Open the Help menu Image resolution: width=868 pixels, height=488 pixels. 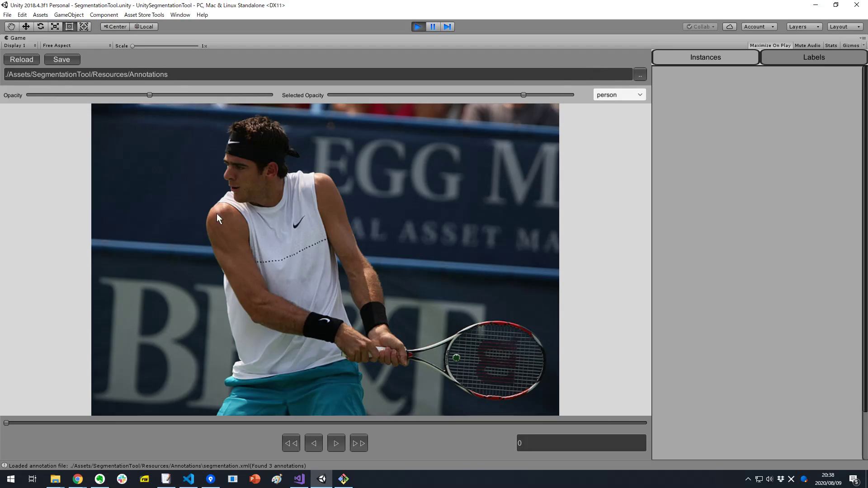tap(202, 15)
